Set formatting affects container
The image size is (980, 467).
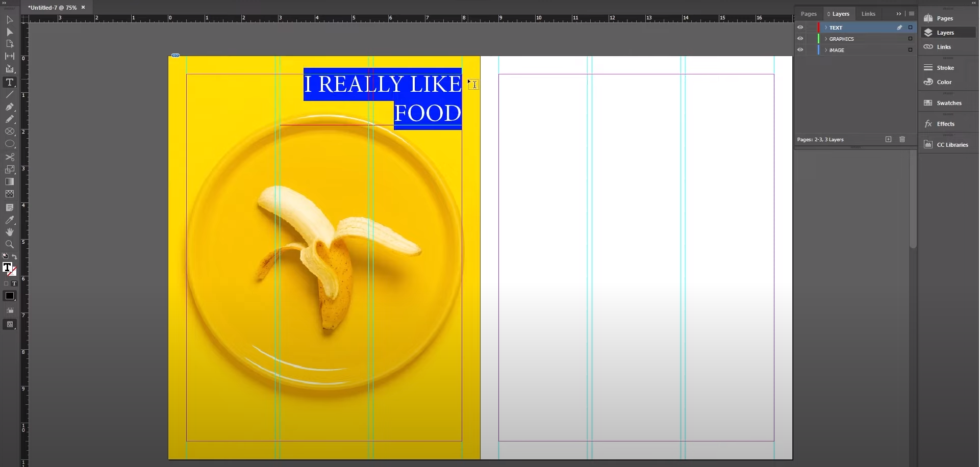point(6,283)
